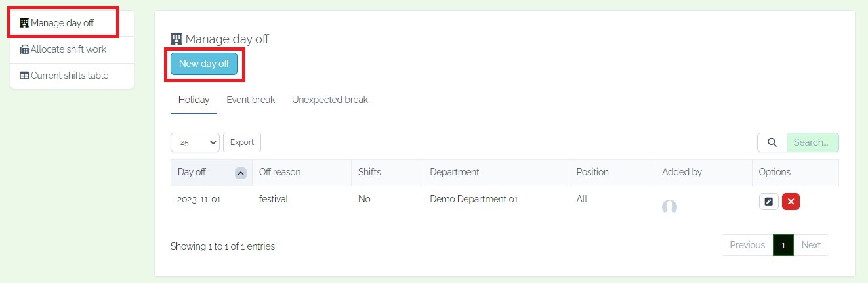The height and width of the screenshot is (283, 868).
Task: Click the Search input field
Action: (x=812, y=142)
